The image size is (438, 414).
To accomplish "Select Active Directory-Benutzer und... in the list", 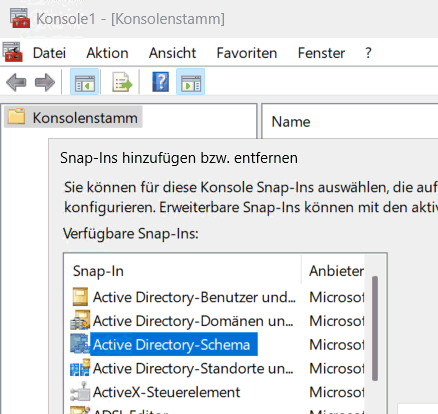I will (194, 297).
